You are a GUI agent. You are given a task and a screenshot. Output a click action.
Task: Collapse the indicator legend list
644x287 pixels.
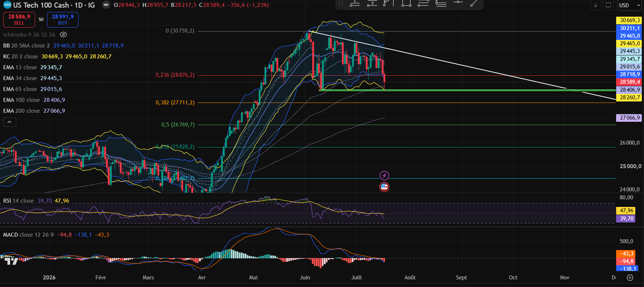10,122
